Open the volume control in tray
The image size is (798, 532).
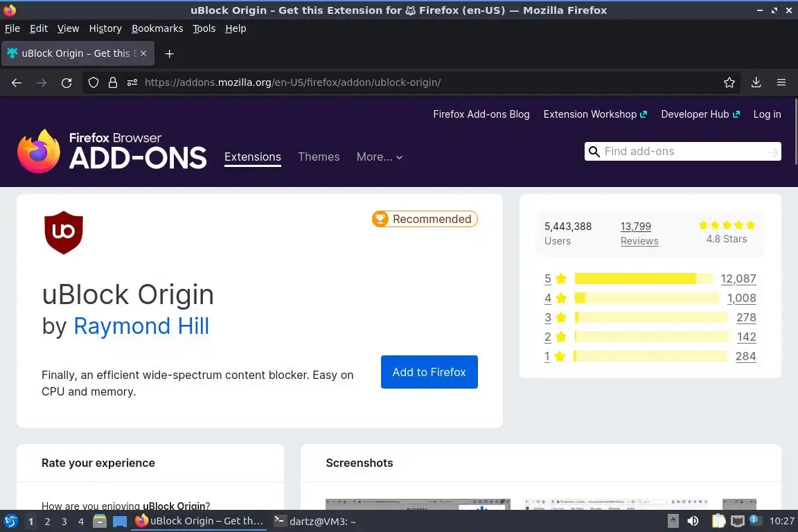click(x=693, y=522)
